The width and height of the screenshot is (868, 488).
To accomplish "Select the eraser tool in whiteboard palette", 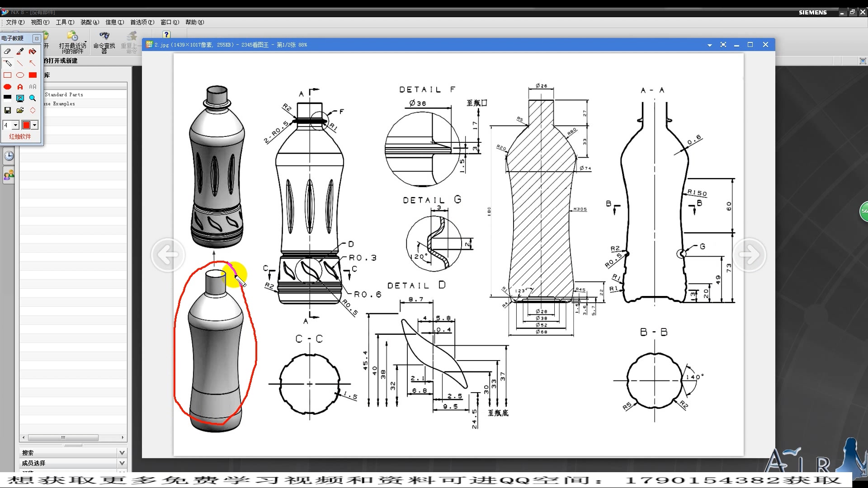I will tap(8, 52).
